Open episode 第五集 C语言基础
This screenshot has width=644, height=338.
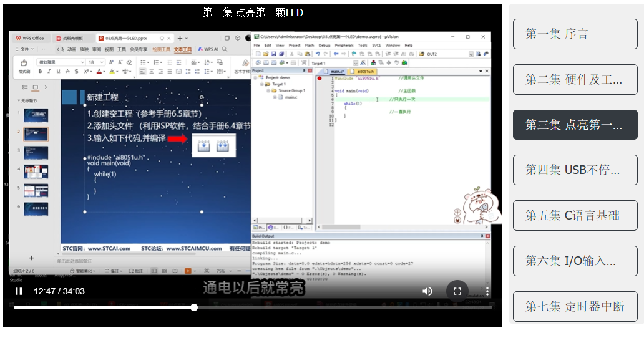(575, 215)
